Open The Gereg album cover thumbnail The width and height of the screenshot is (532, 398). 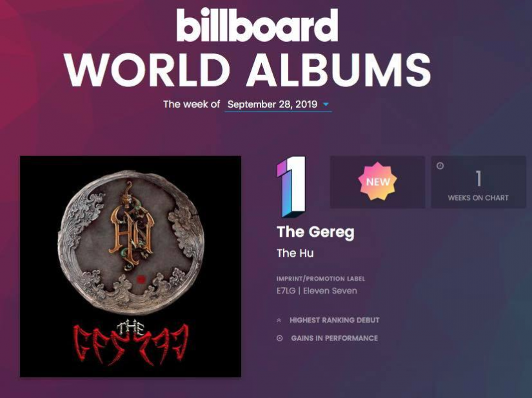[131, 266]
